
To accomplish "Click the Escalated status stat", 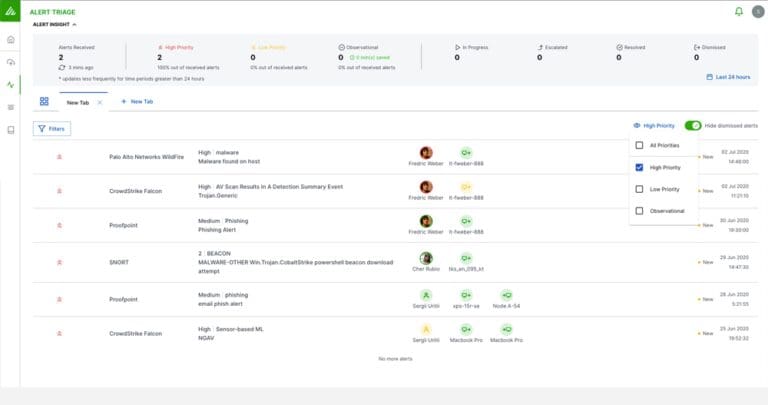I will click(x=552, y=52).
